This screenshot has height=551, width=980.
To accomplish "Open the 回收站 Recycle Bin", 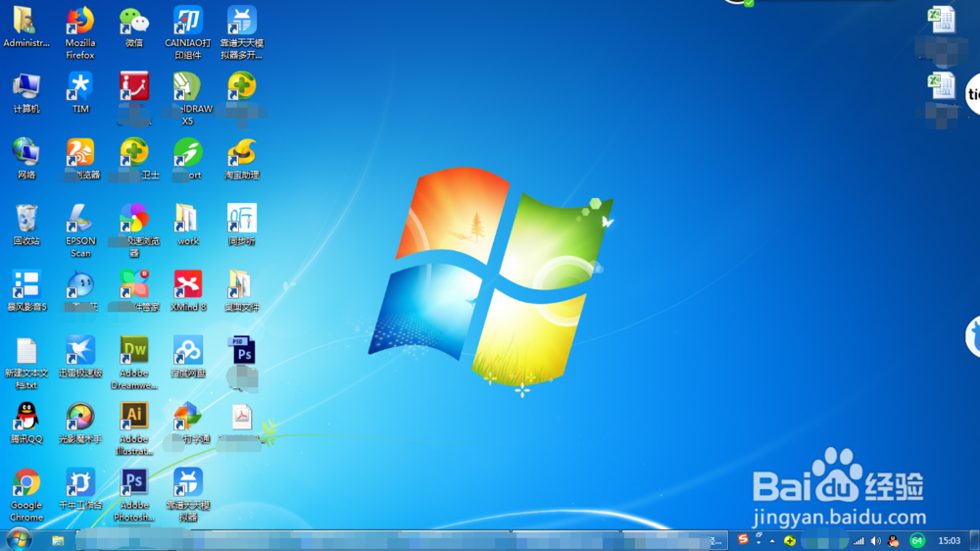I will click(x=26, y=225).
